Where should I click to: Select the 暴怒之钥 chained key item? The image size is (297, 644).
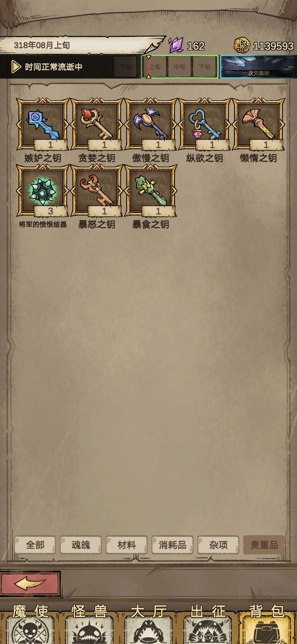pos(97,191)
